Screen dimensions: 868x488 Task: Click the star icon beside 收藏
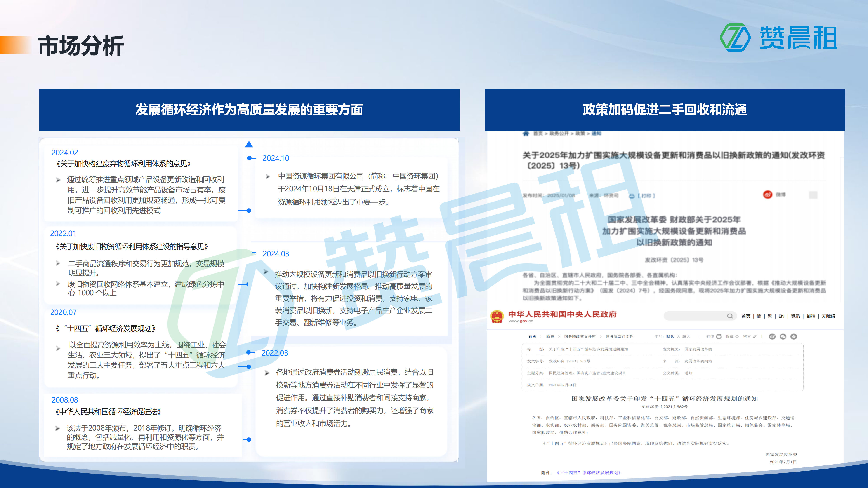(x=737, y=336)
